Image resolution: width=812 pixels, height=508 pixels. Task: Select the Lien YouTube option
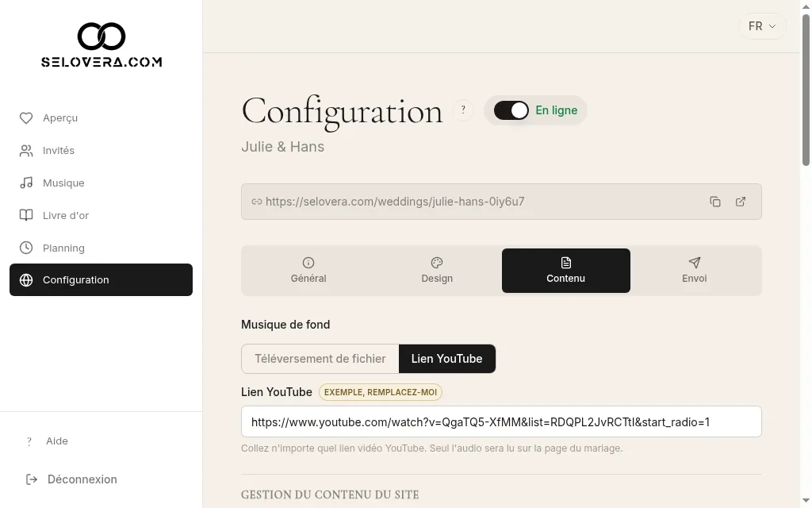click(x=447, y=359)
